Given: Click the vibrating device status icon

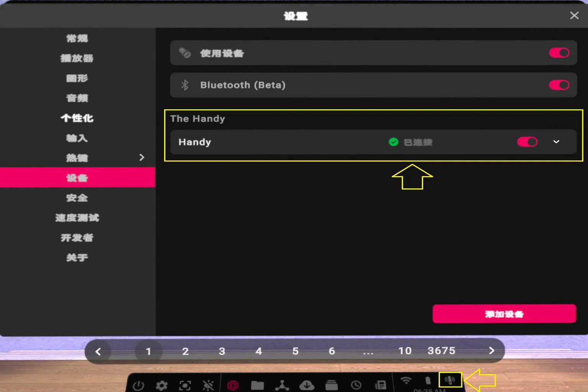Looking at the screenshot, I should point(450,380).
